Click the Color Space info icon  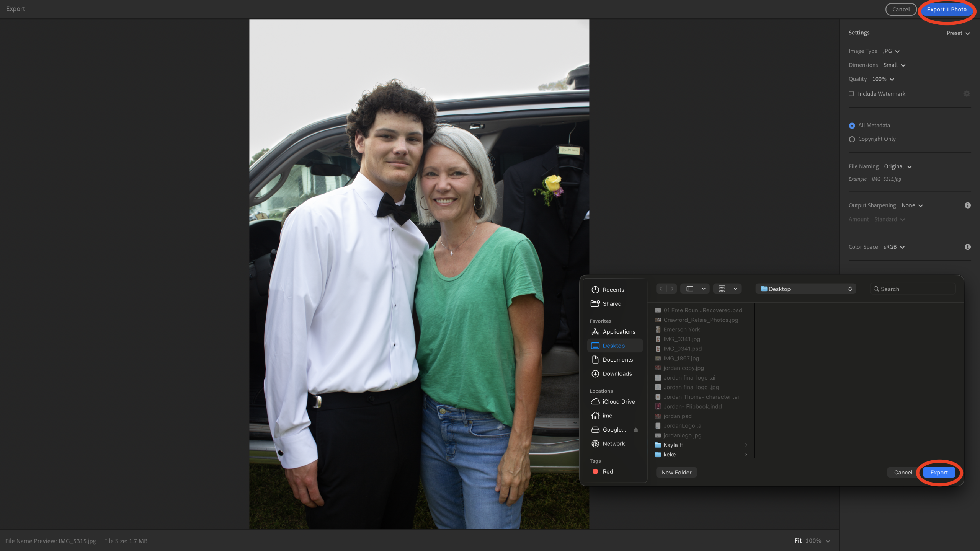967,247
